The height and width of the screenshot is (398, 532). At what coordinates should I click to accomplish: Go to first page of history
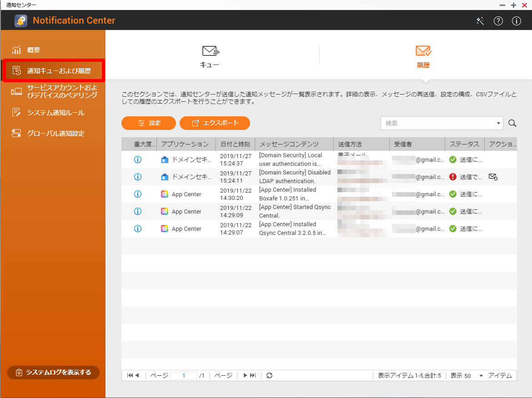click(x=130, y=375)
